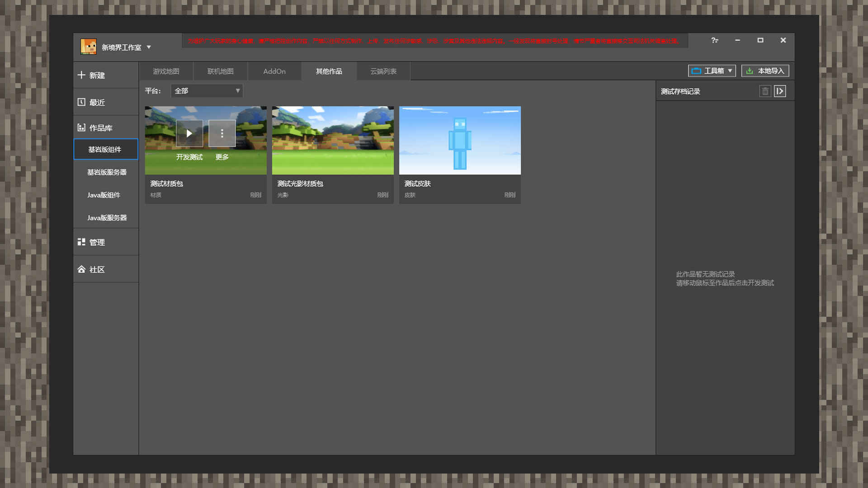Open the 平台 全部 platform dropdown
The height and width of the screenshot is (488, 868).
pos(207,91)
